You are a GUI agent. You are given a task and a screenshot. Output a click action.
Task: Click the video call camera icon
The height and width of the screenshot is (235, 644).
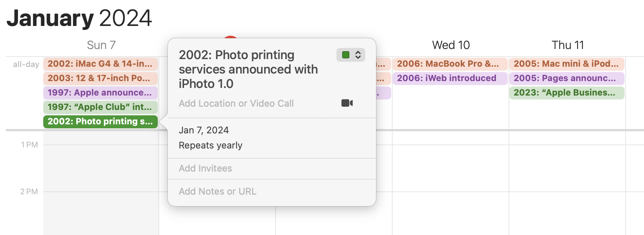(347, 103)
